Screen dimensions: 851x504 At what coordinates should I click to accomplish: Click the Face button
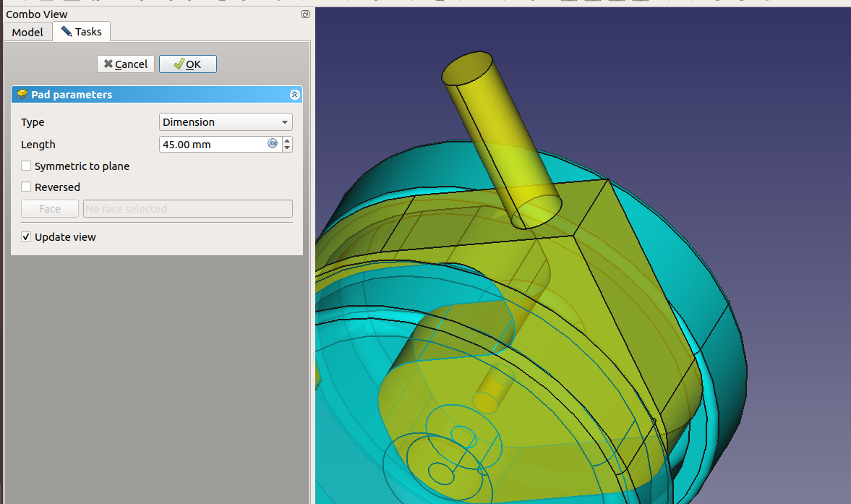click(x=50, y=209)
